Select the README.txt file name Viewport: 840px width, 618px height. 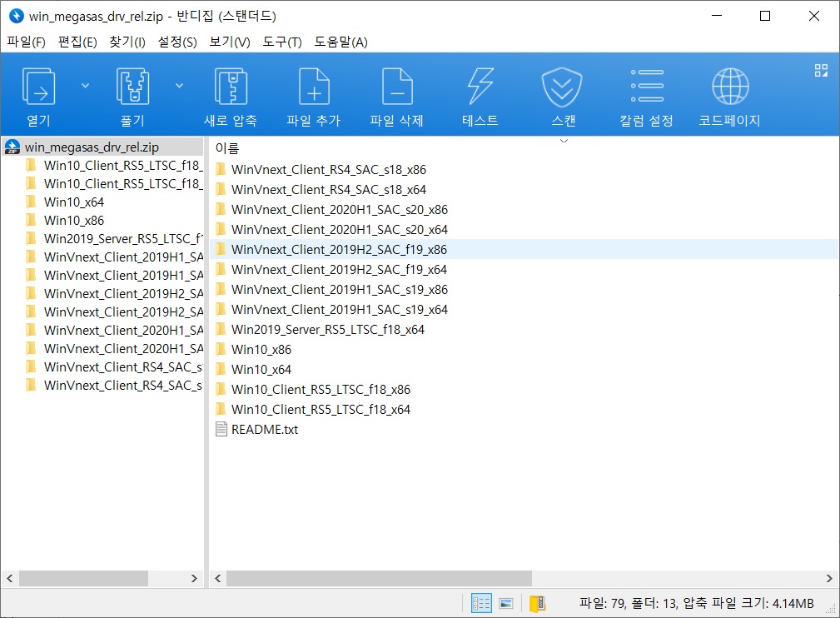(265, 429)
